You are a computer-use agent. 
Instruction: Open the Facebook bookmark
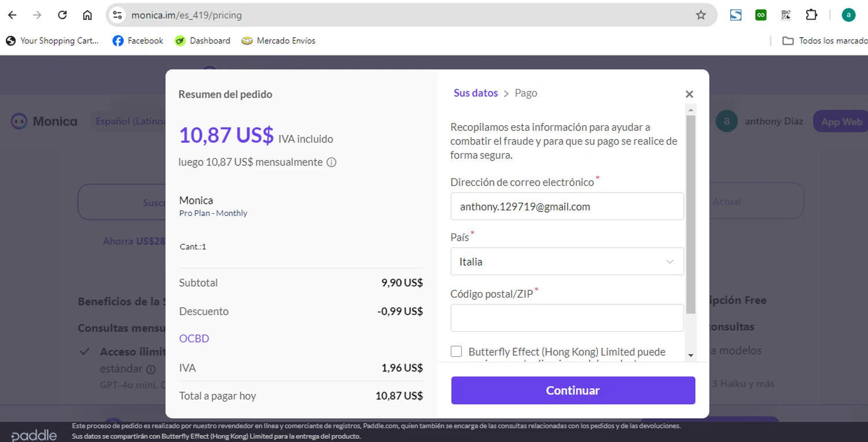(x=138, y=41)
